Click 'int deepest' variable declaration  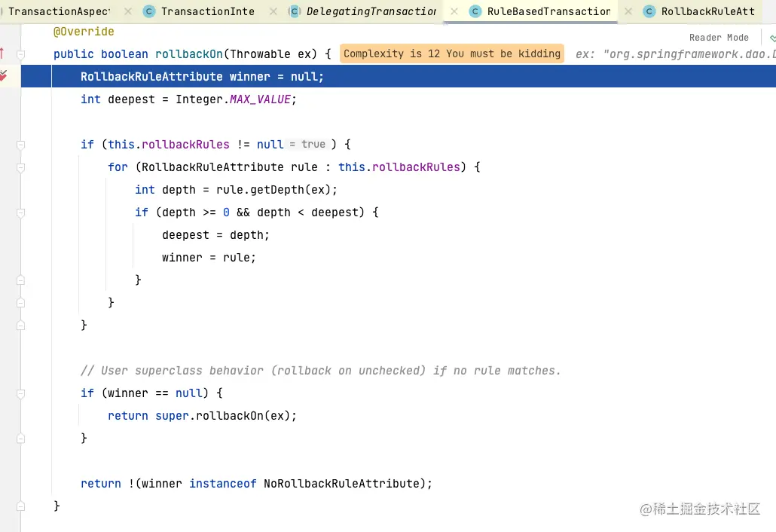118,99
